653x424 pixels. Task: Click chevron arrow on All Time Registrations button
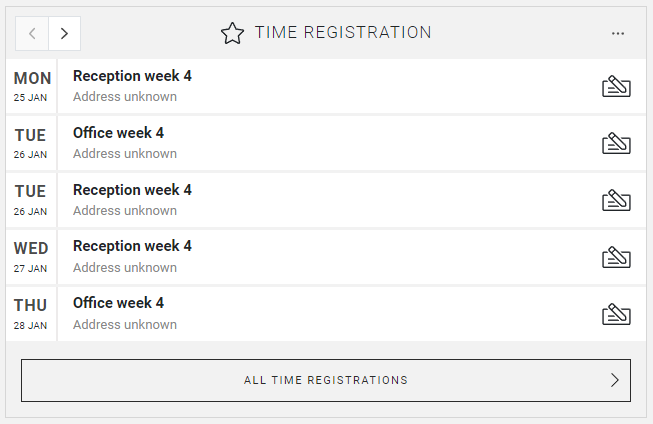(614, 380)
